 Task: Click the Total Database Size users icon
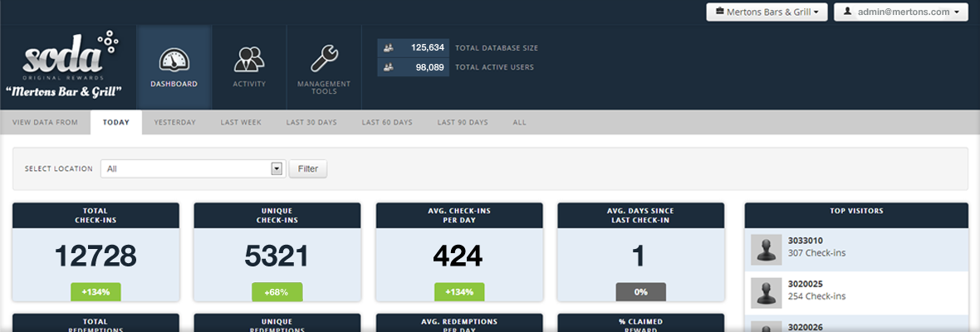pyautogui.click(x=388, y=48)
